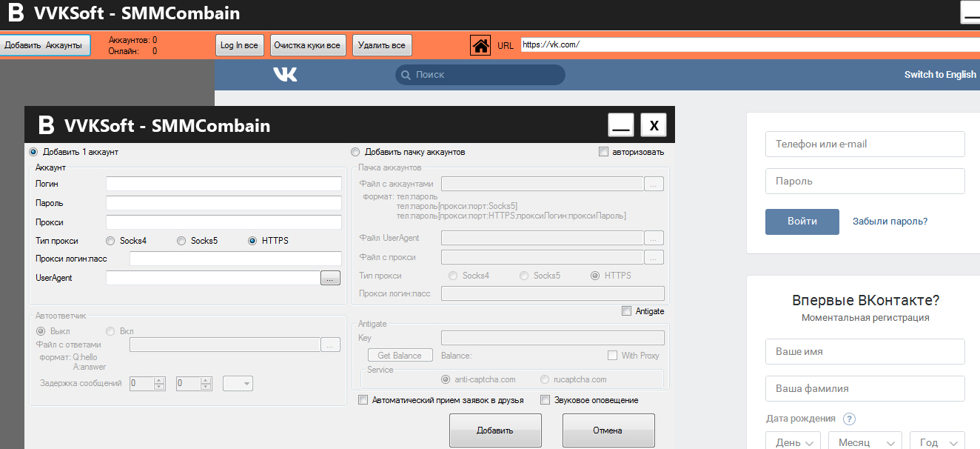The width and height of the screenshot is (980, 449).
Task: Enable the 'авторизовать' checkbox
Action: tap(603, 152)
